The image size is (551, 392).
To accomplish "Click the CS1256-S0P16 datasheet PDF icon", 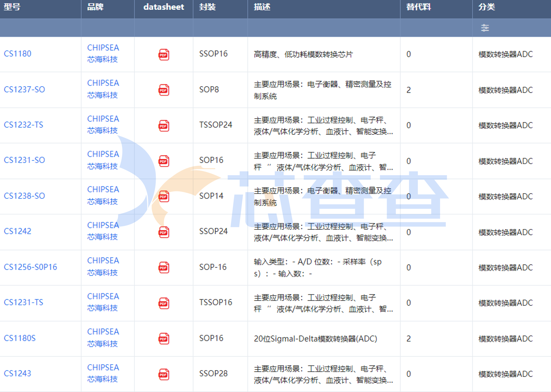I will pyautogui.click(x=164, y=268).
